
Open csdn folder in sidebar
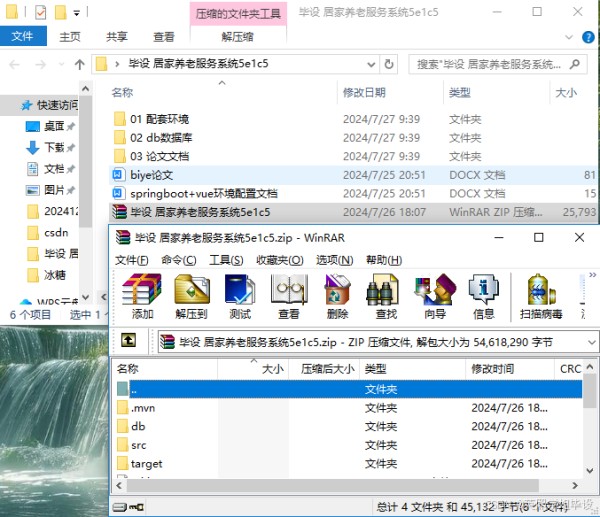pos(48,232)
